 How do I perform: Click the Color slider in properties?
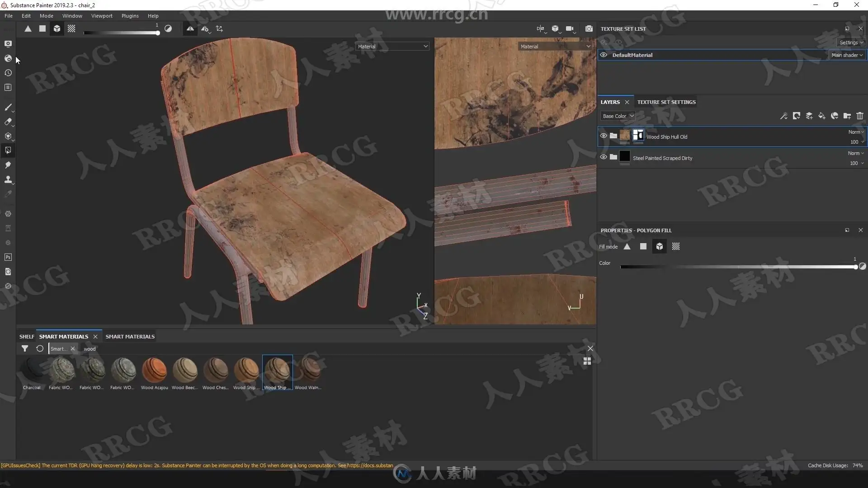[x=738, y=267]
